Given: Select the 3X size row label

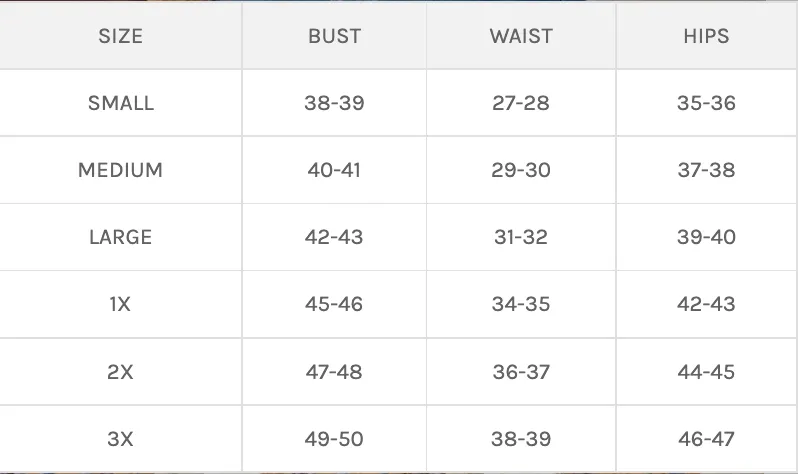Looking at the screenshot, I should [x=121, y=439].
